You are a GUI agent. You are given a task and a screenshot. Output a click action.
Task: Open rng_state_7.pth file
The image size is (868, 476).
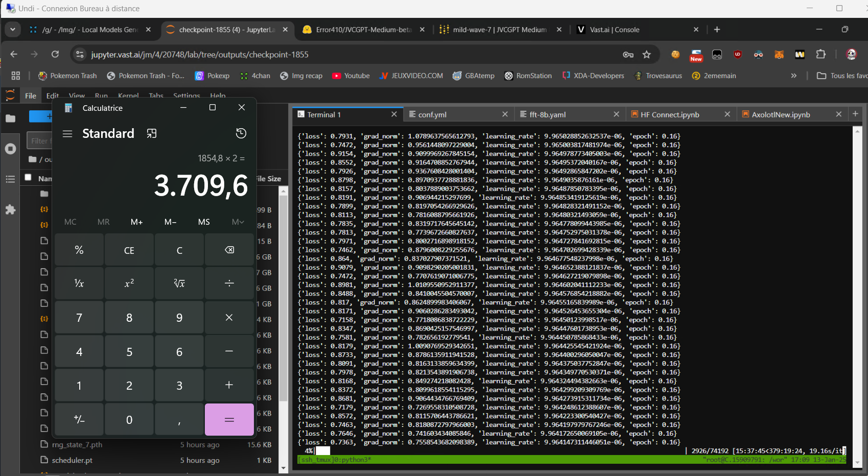pos(77,445)
